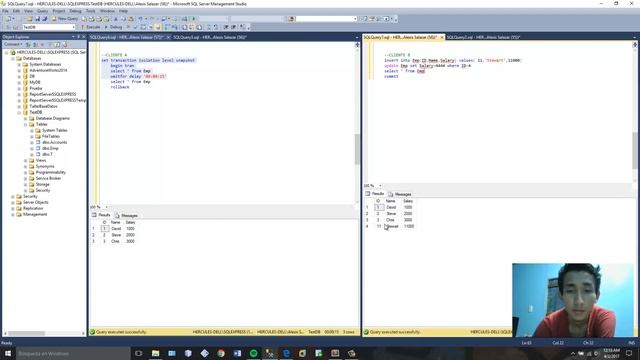The height and width of the screenshot is (360, 640).
Task: Close the Object Explorer panel
Action: point(84,37)
